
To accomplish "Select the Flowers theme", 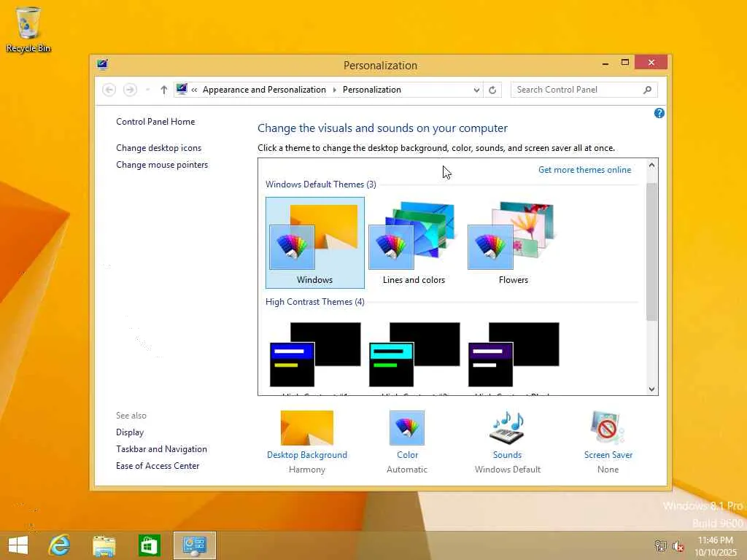I will point(513,242).
